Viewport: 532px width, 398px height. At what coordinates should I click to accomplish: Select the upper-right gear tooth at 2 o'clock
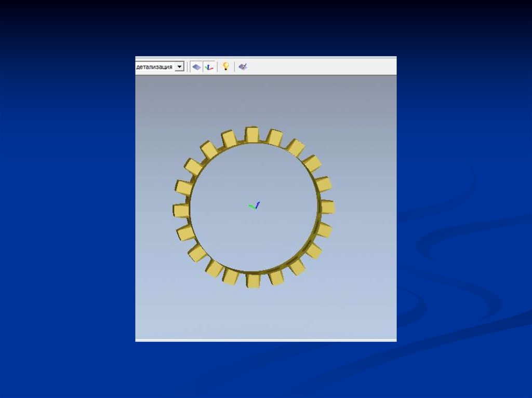coord(312,163)
